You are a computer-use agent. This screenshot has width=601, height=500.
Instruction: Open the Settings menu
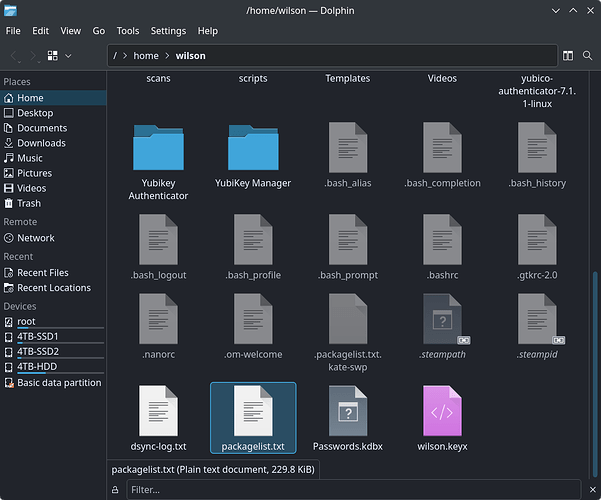(168, 31)
